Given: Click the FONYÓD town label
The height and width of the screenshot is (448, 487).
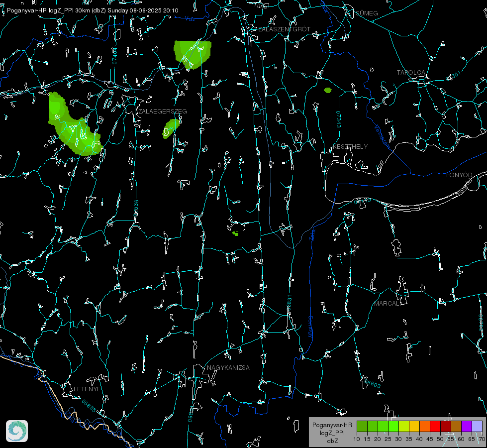Looking at the screenshot, I should [x=459, y=175].
